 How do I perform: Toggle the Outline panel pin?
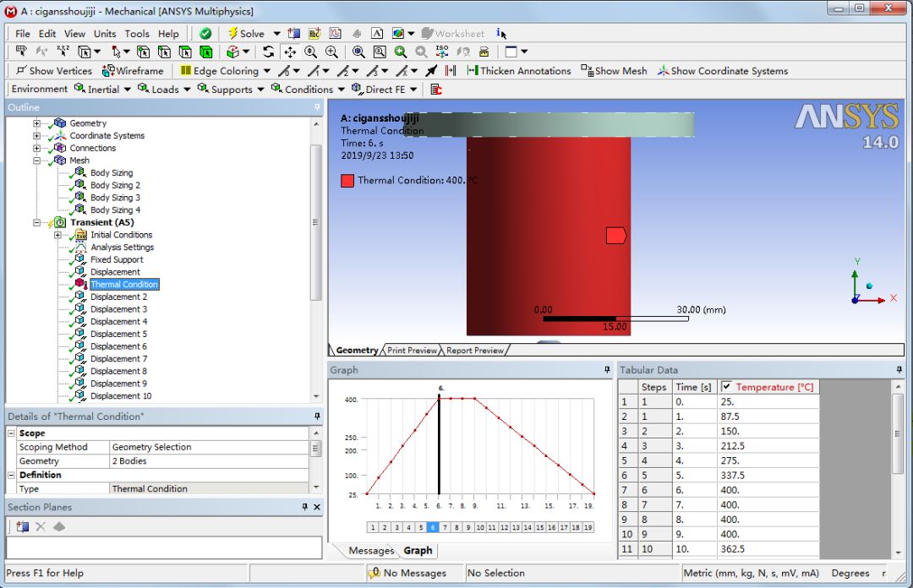coord(317,107)
